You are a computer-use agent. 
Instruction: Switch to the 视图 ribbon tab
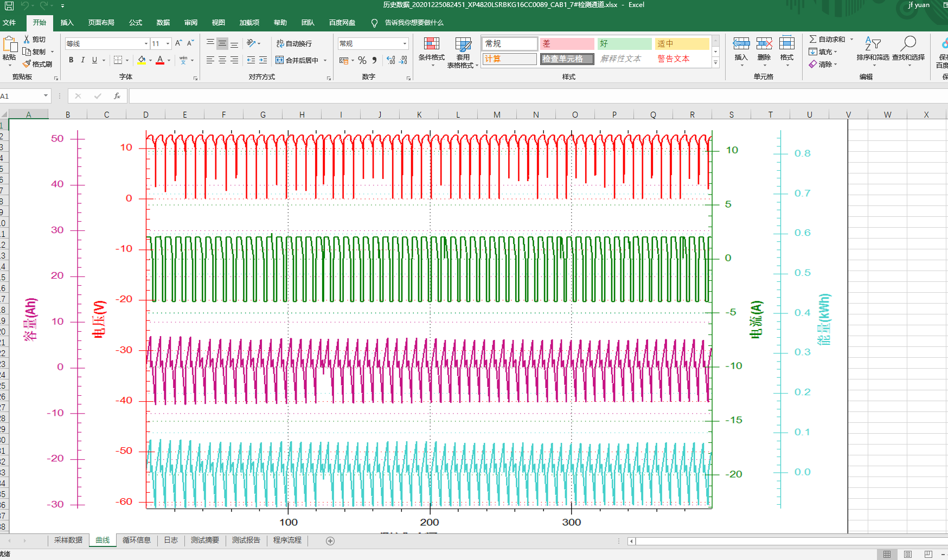pyautogui.click(x=219, y=23)
